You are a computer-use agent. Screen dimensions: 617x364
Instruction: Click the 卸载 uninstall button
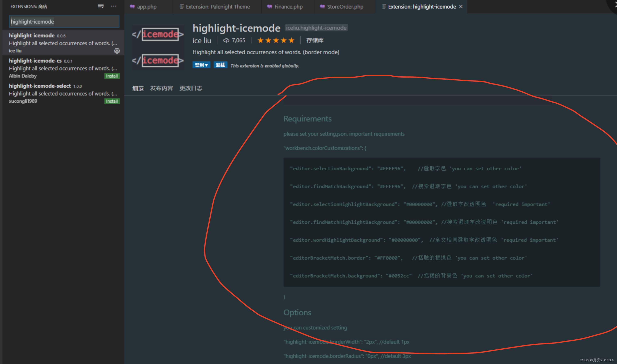click(220, 65)
